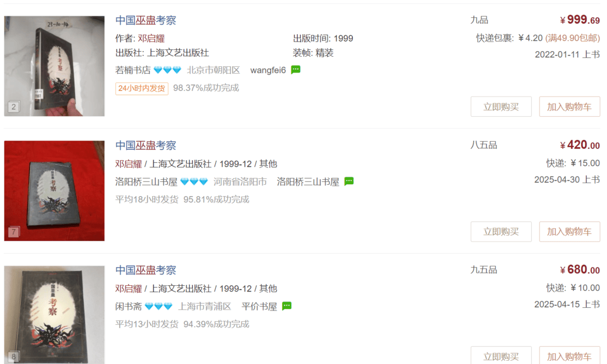Open first book cover thumbnail
Screen dimensions: 607x364
(54, 66)
